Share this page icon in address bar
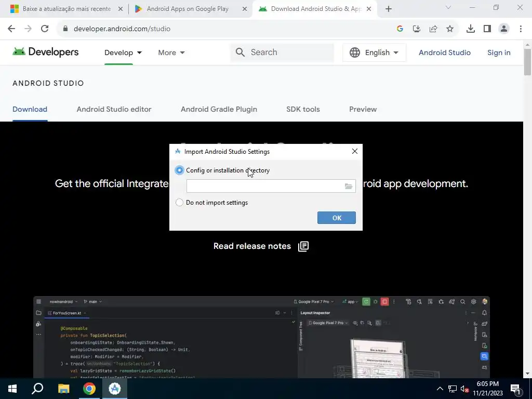The width and height of the screenshot is (532, 399). (433, 29)
